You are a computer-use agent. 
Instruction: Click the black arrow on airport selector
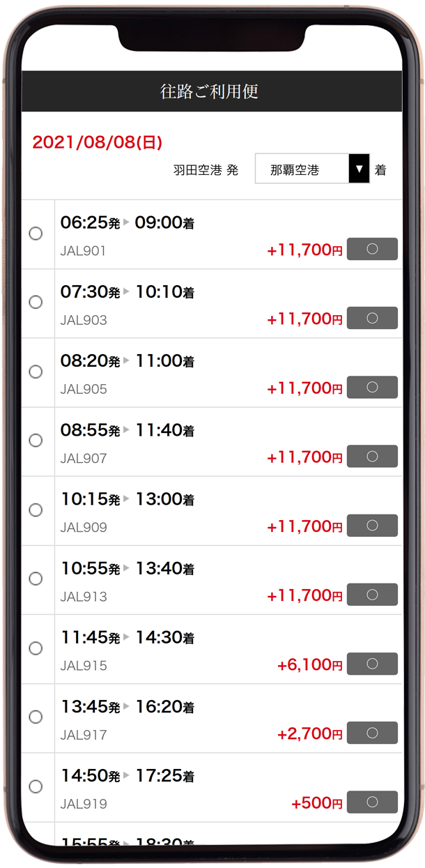[x=359, y=169]
